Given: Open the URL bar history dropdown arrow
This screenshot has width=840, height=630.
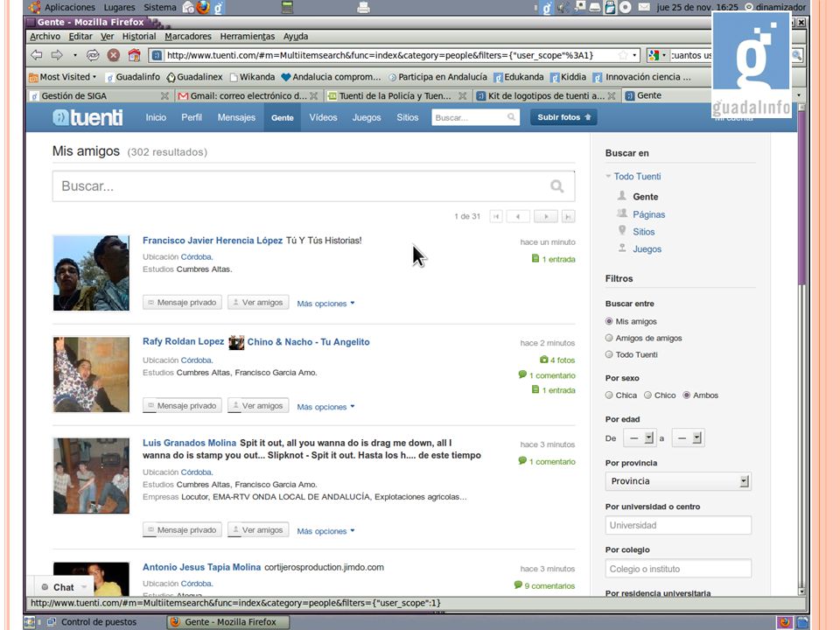Looking at the screenshot, I should [635, 55].
